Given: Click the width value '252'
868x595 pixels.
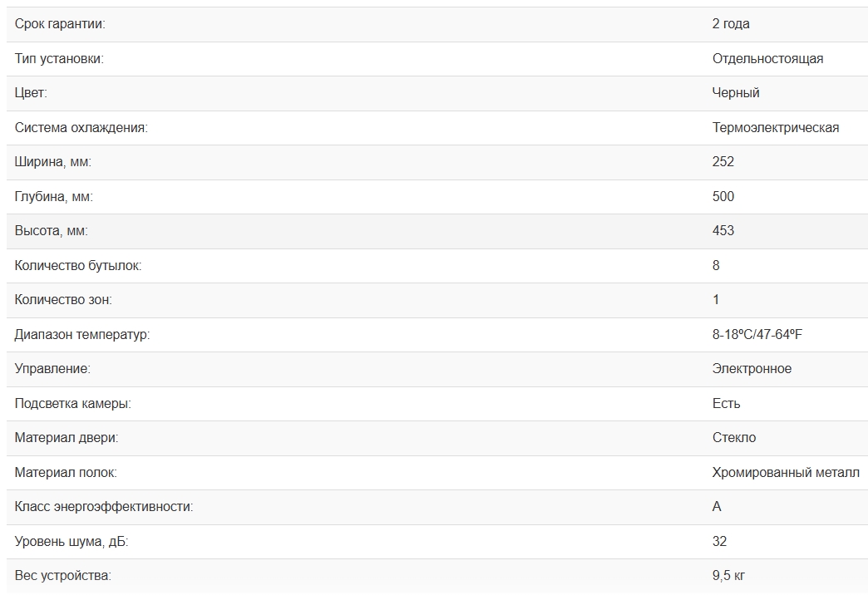Looking at the screenshot, I should 723,162.
